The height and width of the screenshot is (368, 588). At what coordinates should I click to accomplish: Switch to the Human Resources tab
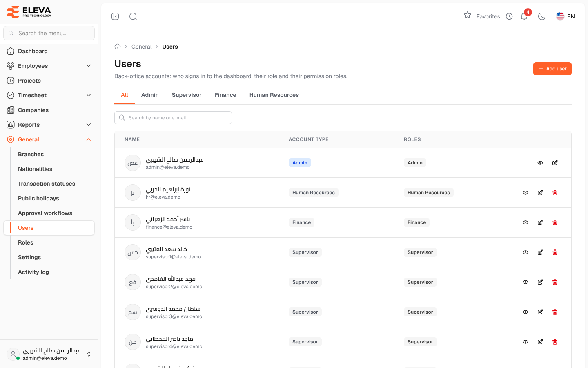(274, 95)
